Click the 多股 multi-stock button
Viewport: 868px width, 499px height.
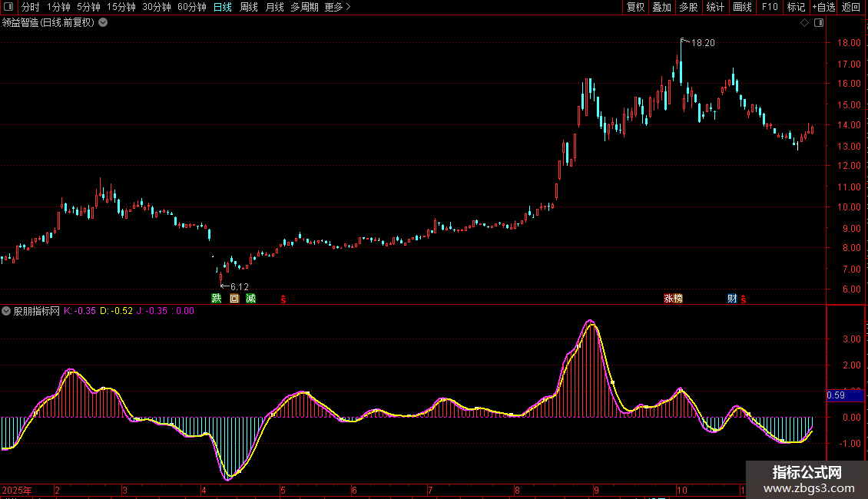point(688,7)
